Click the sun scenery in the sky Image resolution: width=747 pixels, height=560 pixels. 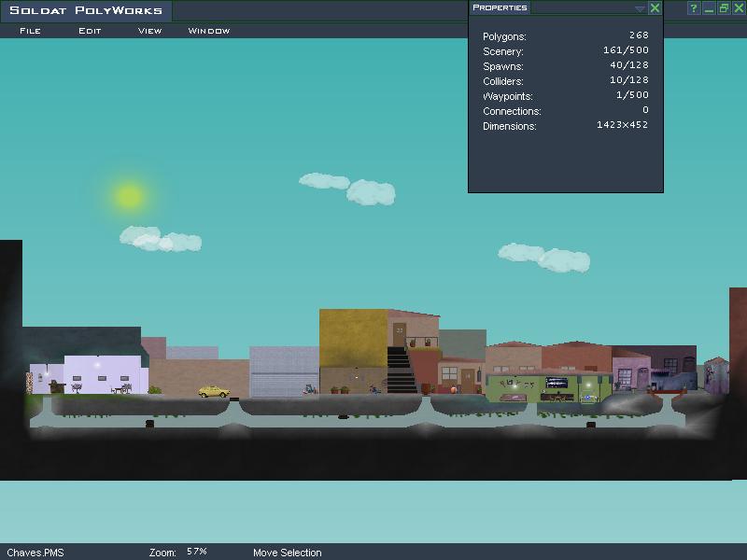click(x=129, y=196)
